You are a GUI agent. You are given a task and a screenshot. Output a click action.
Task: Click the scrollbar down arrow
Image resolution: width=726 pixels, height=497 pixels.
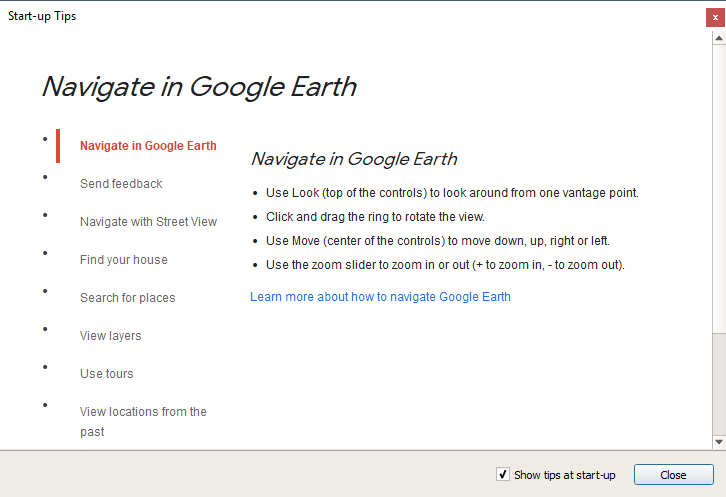coord(719,442)
